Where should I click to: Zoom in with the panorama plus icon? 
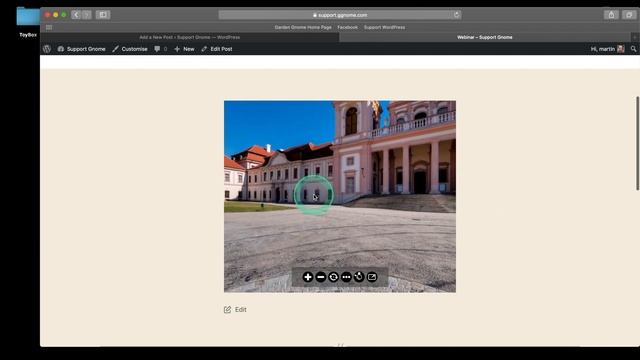(308, 277)
